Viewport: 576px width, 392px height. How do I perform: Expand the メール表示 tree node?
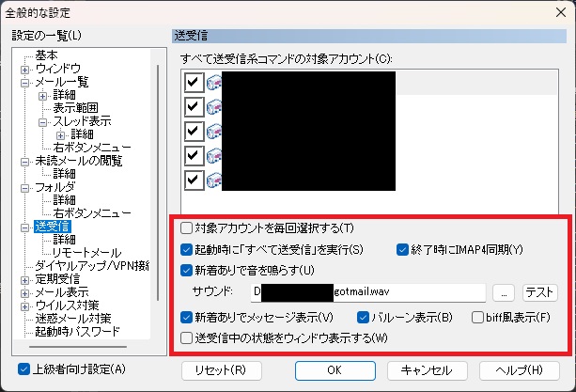pyautogui.click(x=24, y=293)
